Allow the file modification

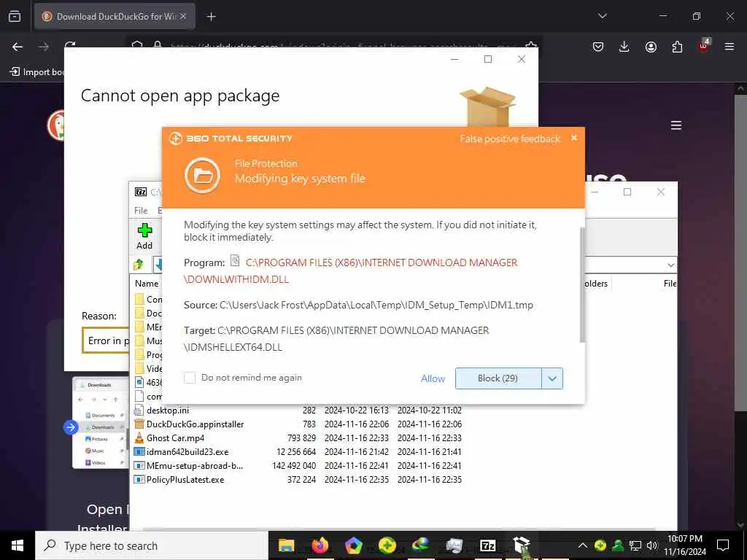pyautogui.click(x=433, y=378)
